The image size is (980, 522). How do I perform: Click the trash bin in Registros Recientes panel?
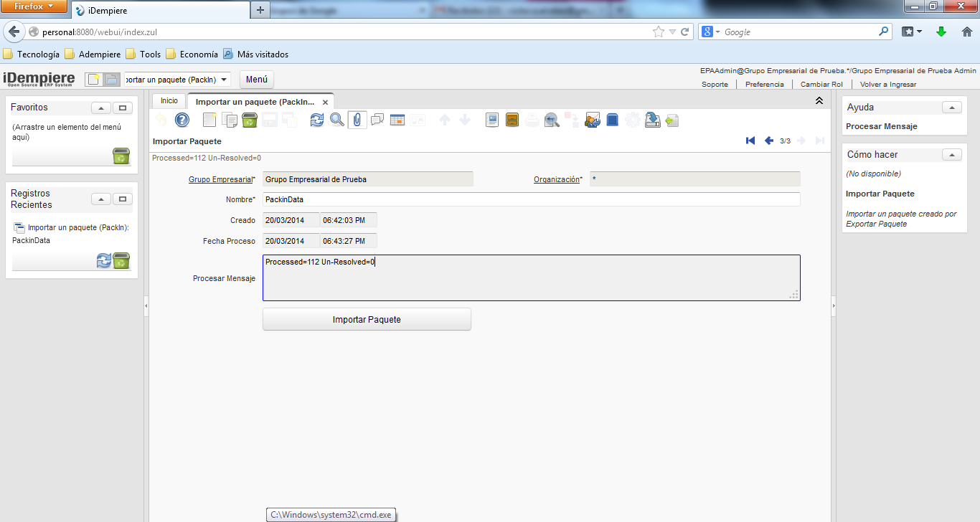pos(121,260)
